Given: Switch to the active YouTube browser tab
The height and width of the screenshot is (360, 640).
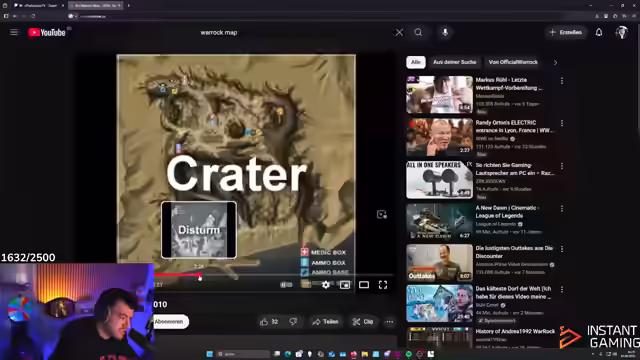Looking at the screenshot, I should (95, 5).
